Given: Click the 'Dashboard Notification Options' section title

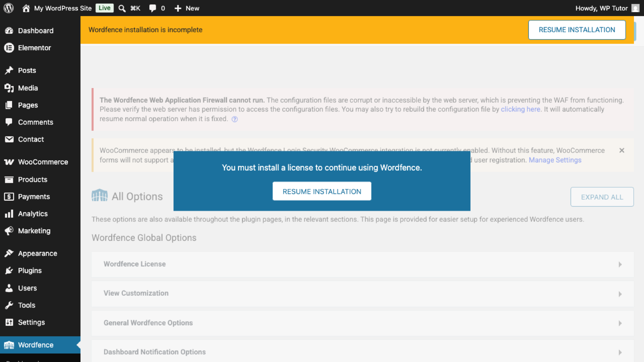Looking at the screenshot, I should click(155, 352).
